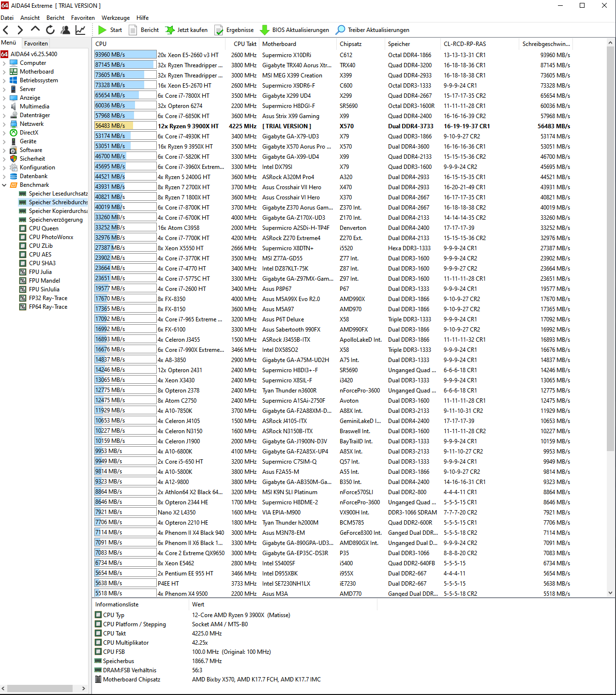
Task: Expand the Anzeige node arrow
Action: 4,98
